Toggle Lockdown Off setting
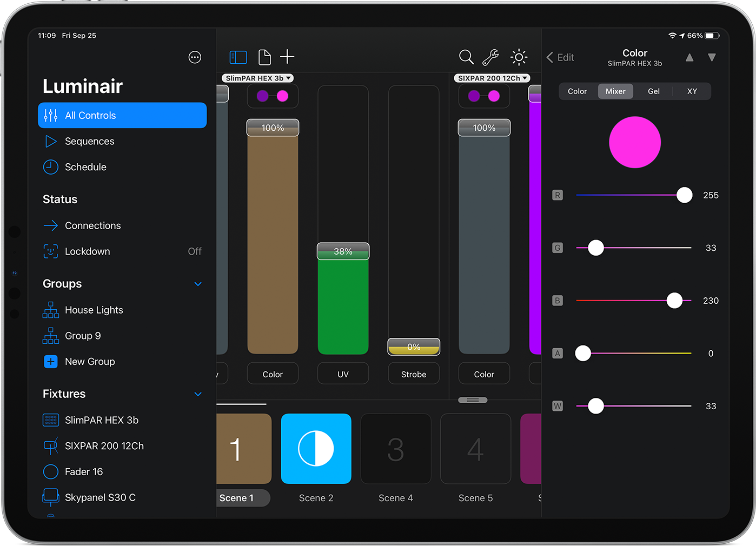The width and height of the screenshot is (756, 546). (122, 251)
